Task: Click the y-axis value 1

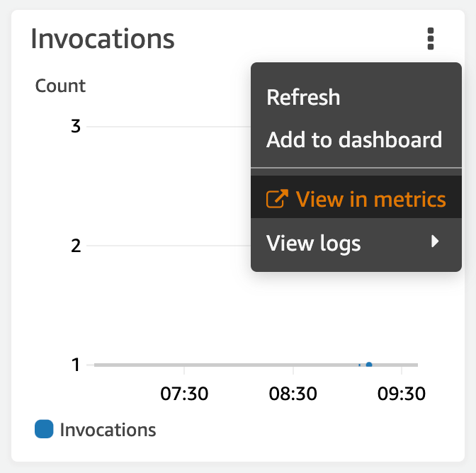Action: click(x=75, y=365)
